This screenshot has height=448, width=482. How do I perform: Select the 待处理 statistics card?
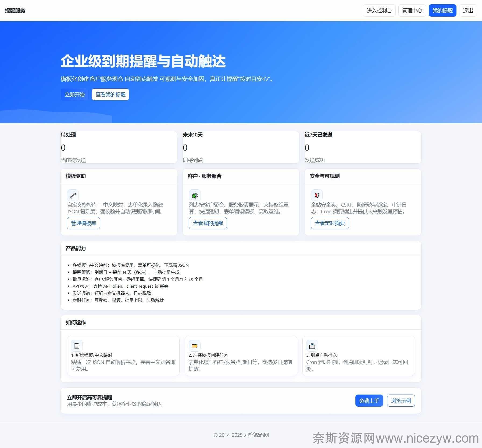point(119,147)
